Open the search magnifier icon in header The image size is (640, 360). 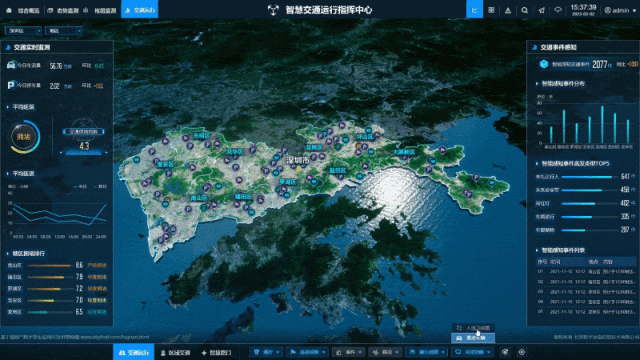point(524,10)
